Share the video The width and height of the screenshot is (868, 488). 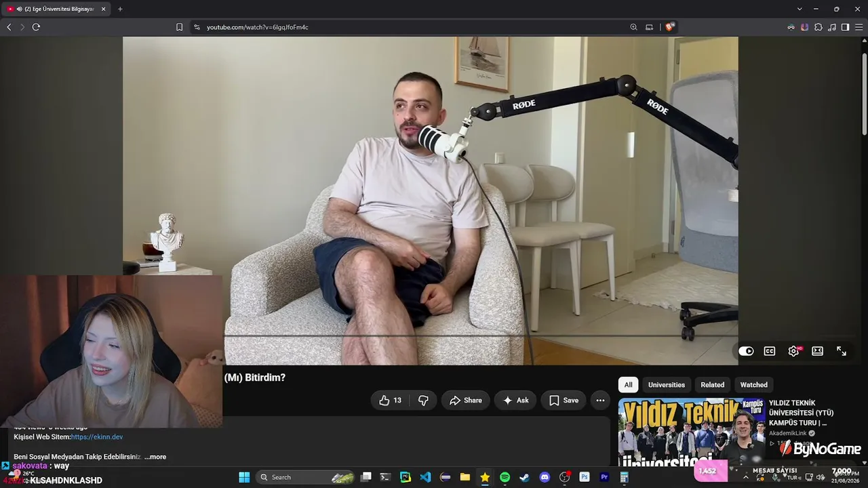coord(465,401)
